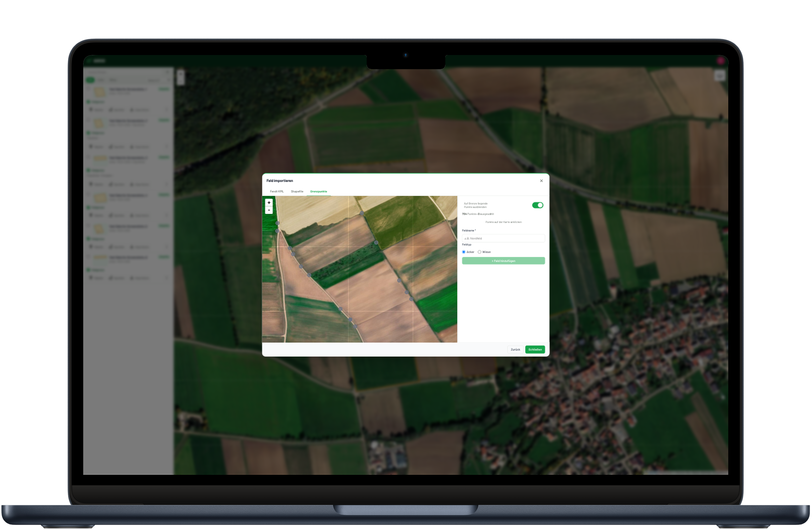Click the green Schließen button

[535, 349]
